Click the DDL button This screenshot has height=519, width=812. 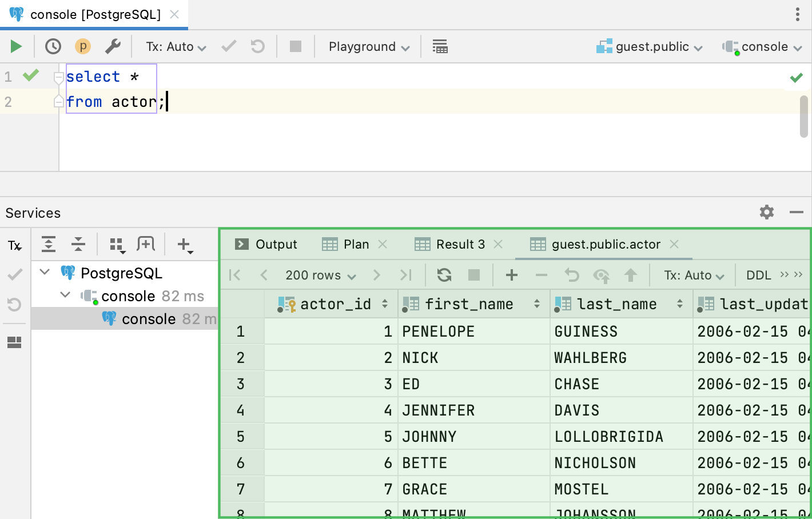point(758,276)
